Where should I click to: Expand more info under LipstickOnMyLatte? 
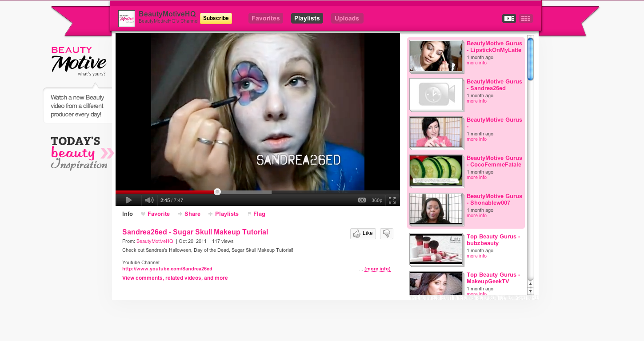(476, 63)
